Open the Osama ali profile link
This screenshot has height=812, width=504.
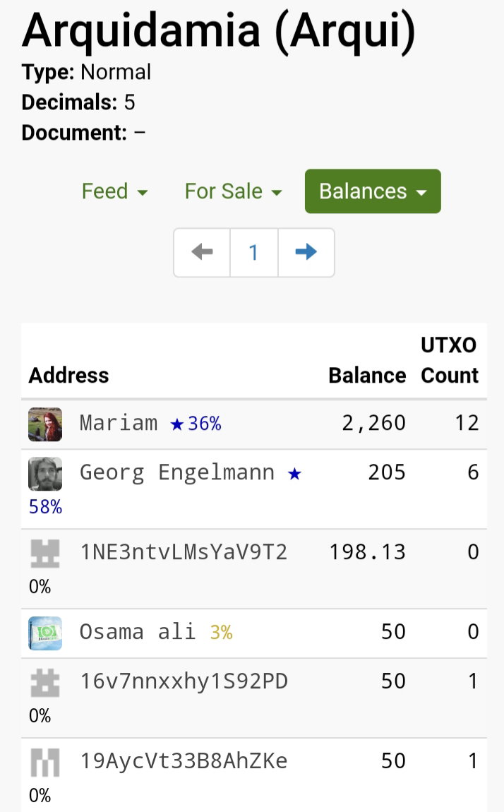[x=138, y=632]
